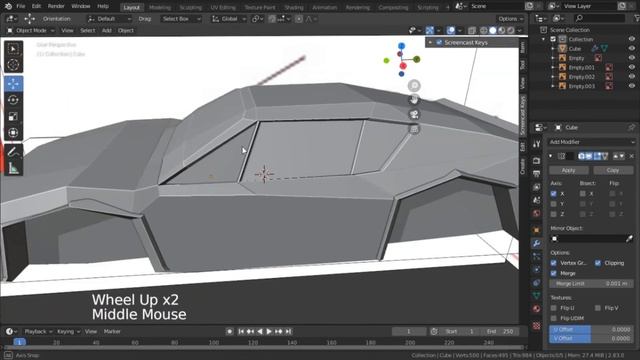
Task: Switch to the Modeling workspace tab
Action: (160, 7)
